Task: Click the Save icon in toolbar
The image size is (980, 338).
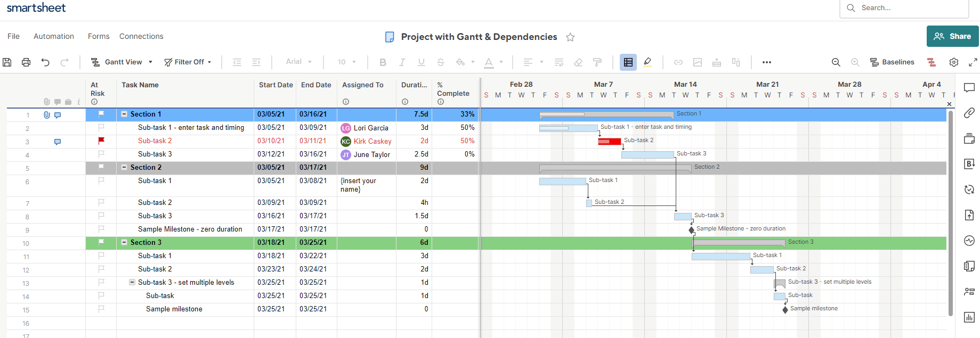Action: coord(7,62)
